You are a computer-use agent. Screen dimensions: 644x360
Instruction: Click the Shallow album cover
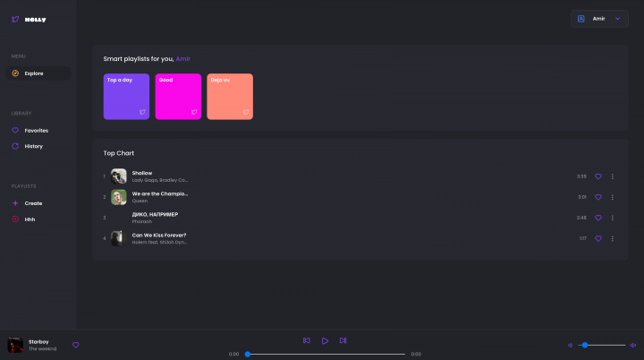pos(119,176)
